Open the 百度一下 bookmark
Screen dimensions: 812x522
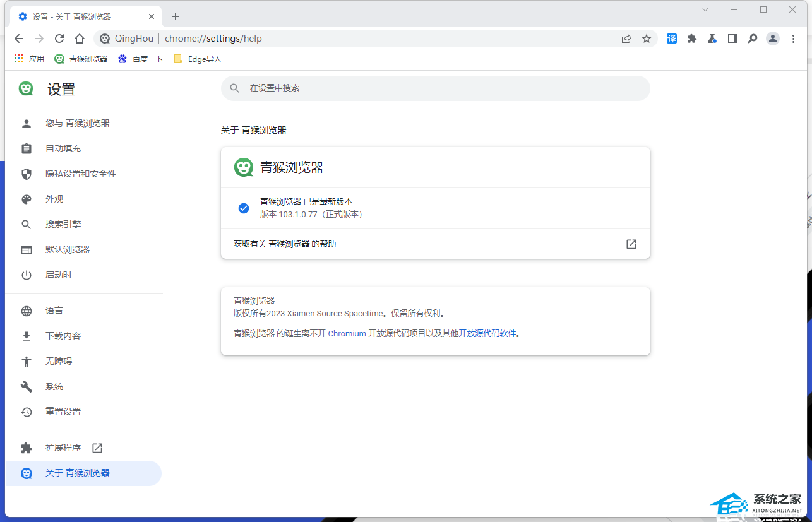[140, 59]
